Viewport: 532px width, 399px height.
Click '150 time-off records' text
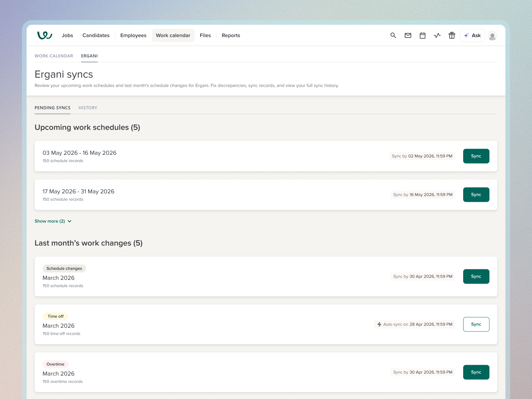pos(62,333)
